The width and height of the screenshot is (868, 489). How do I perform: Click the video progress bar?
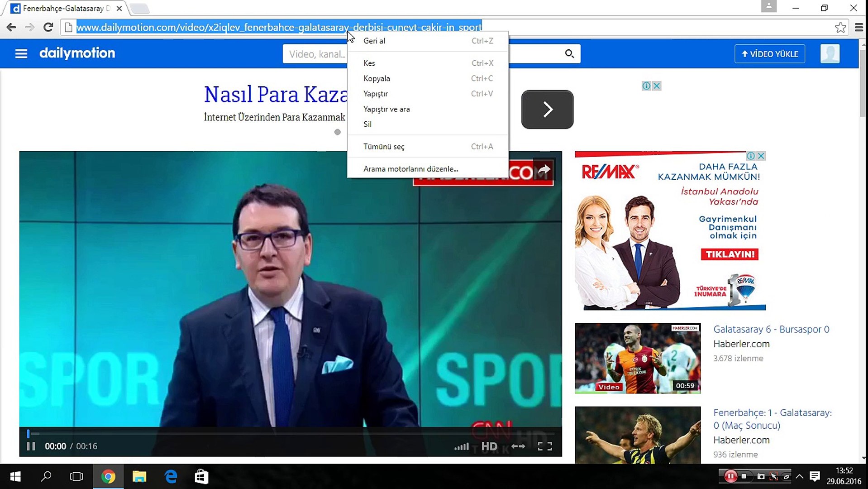point(291,434)
